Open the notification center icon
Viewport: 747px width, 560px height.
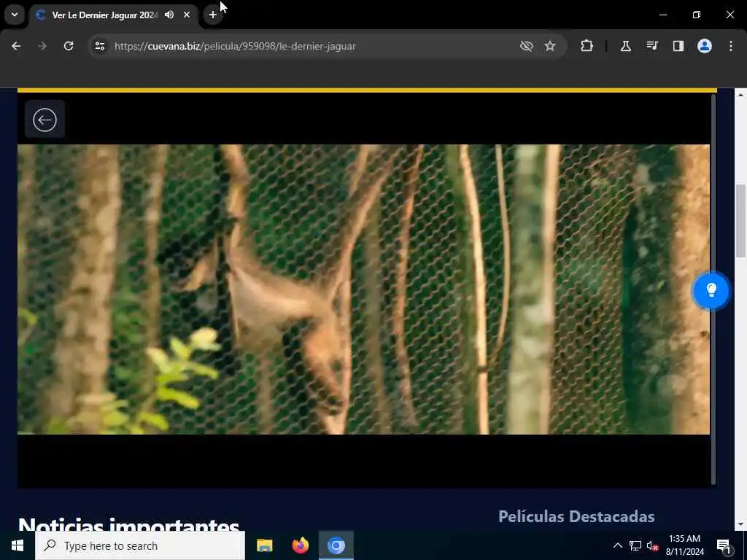tap(723, 545)
